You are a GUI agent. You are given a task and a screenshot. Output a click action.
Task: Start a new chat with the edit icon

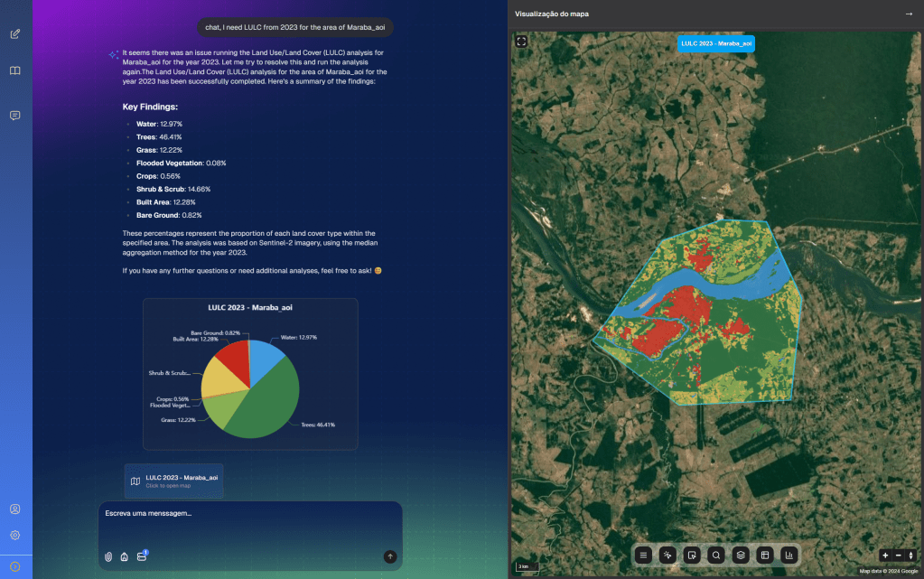click(14, 34)
